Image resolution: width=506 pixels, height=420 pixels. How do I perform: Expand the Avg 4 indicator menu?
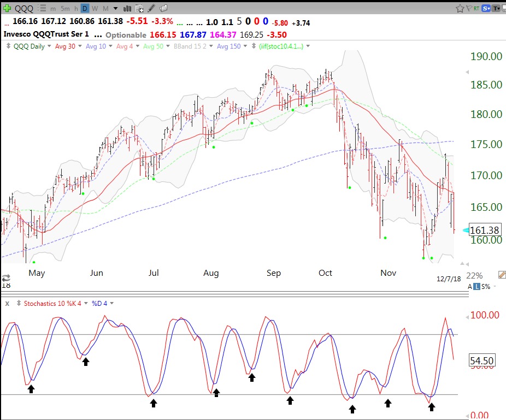[138, 46]
